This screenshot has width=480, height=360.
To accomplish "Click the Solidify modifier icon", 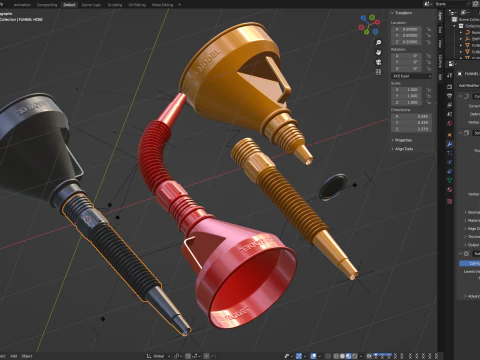I will pos(467,133).
